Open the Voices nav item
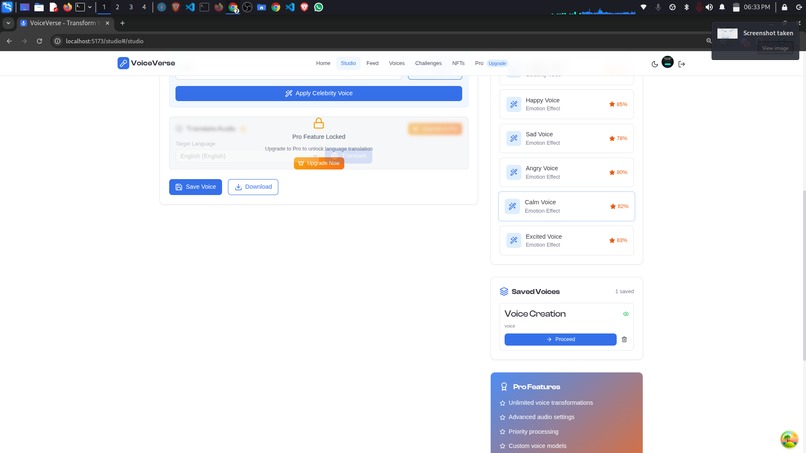806x453 pixels. pos(396,63)
